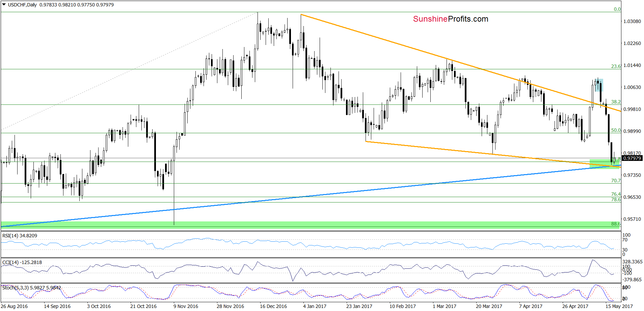Viewport: 644px width, 311px height.
Task: Click the 23 Jan 2017 date label
Action: click(x=359, y=306)
